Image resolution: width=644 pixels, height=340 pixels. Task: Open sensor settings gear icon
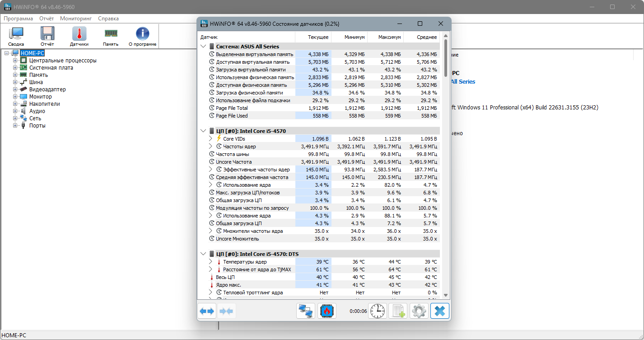click(x=419, y=311)
